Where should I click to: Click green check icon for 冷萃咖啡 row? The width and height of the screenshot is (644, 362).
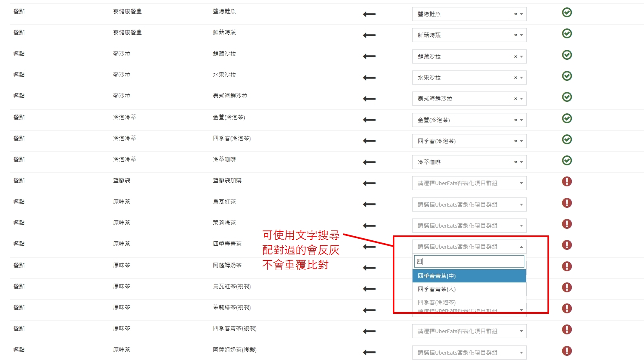(567, 161)
